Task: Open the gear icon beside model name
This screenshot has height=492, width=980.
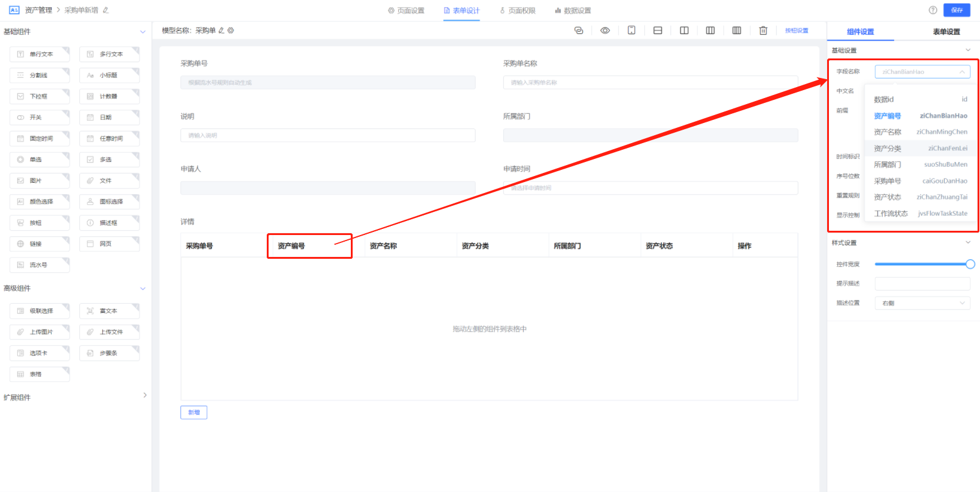Action: coord(230,30)
